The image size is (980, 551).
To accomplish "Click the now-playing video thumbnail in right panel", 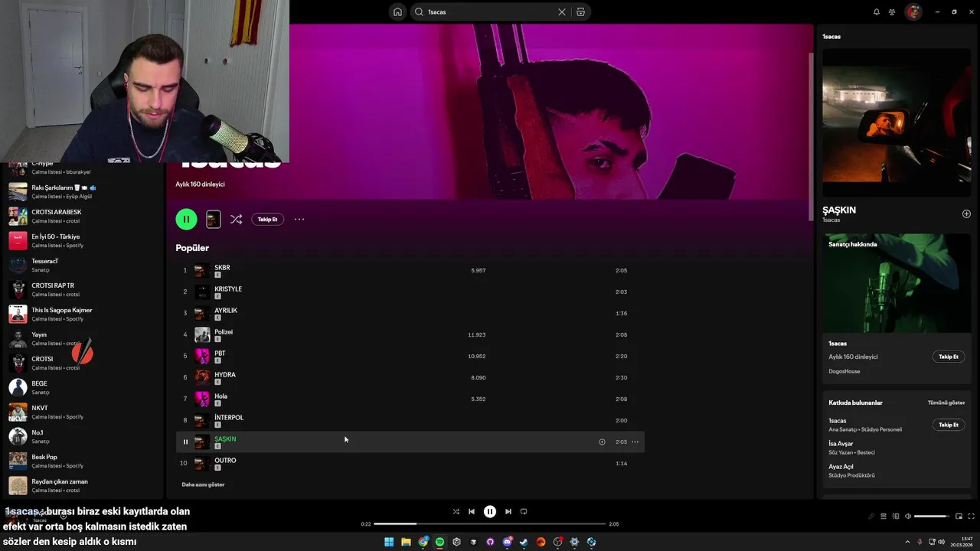I will pos(897,122).
